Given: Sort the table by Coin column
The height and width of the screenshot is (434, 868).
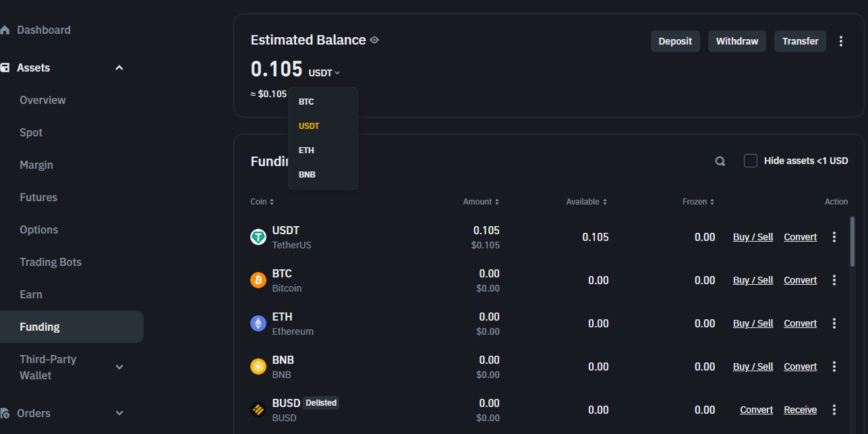Looking at the screenshot, I should 262,202.
